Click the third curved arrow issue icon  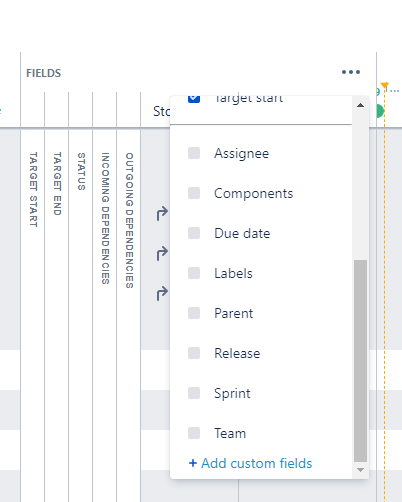[x=162, y=293]
